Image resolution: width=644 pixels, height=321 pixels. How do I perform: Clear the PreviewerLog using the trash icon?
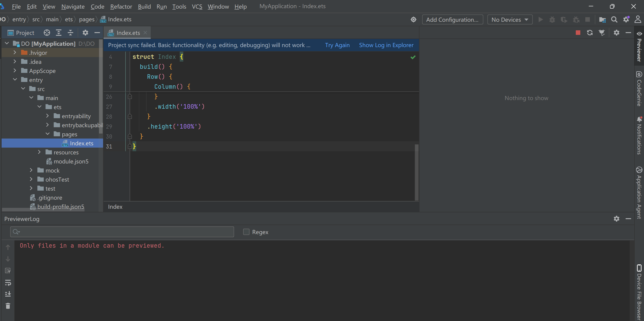coord(8,306)
